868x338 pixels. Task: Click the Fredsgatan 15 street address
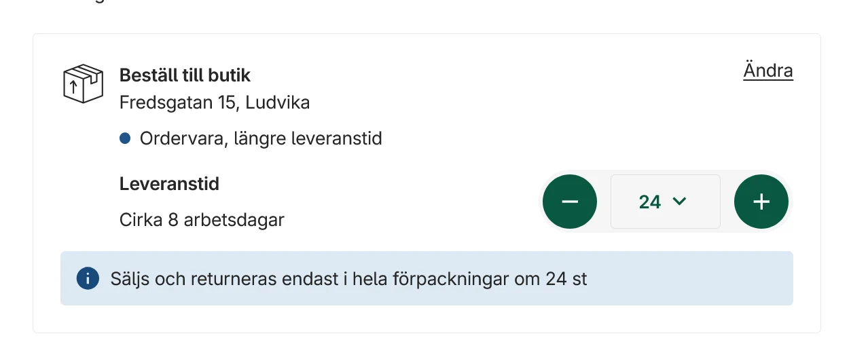[x=179, y=103]
